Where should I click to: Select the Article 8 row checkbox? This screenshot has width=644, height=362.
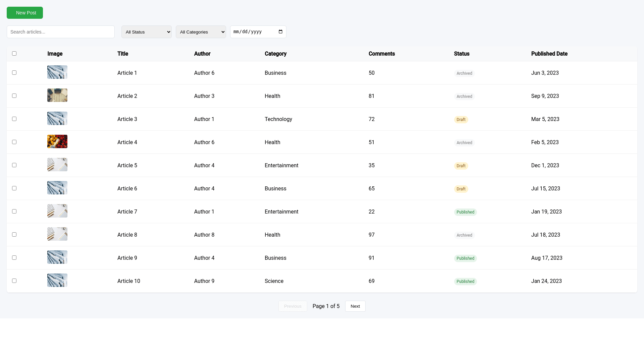tap(14, 235)
